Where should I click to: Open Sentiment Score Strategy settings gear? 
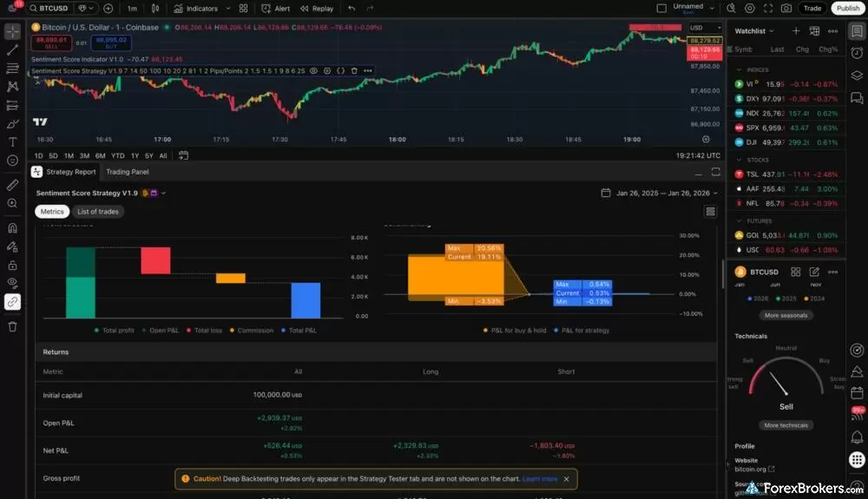point(327,71)
